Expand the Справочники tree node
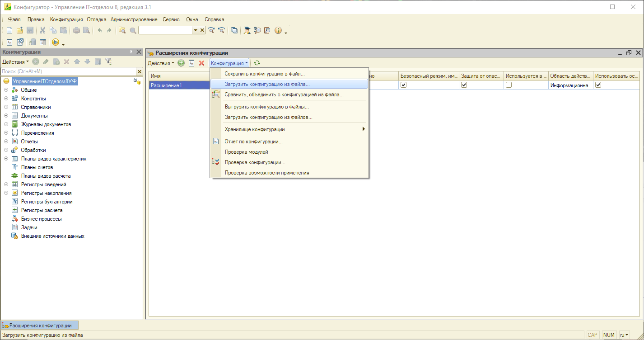644x340 pixels. pyautogui.click(x=6, y=107)
